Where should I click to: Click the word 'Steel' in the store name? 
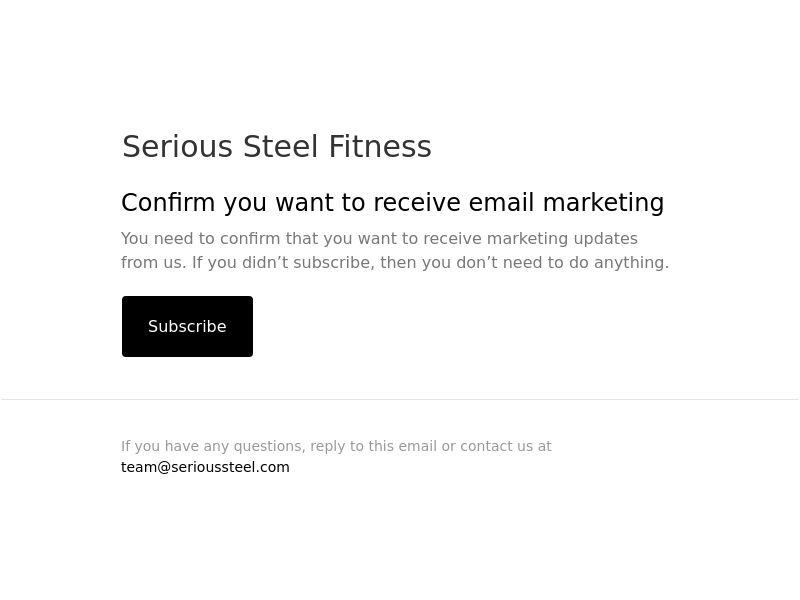pos(281,146)
